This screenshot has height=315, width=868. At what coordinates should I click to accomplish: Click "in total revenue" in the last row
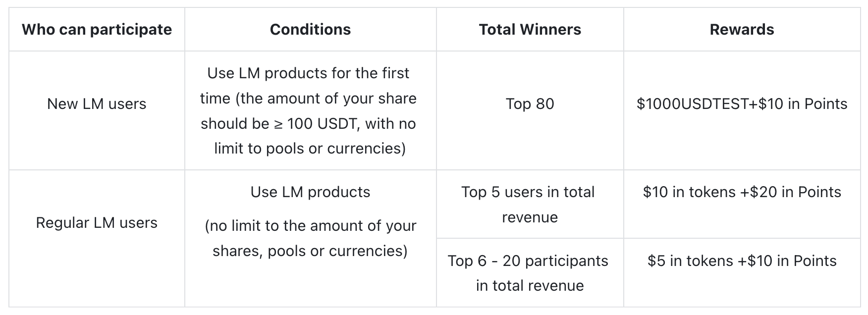coord(530,286)
